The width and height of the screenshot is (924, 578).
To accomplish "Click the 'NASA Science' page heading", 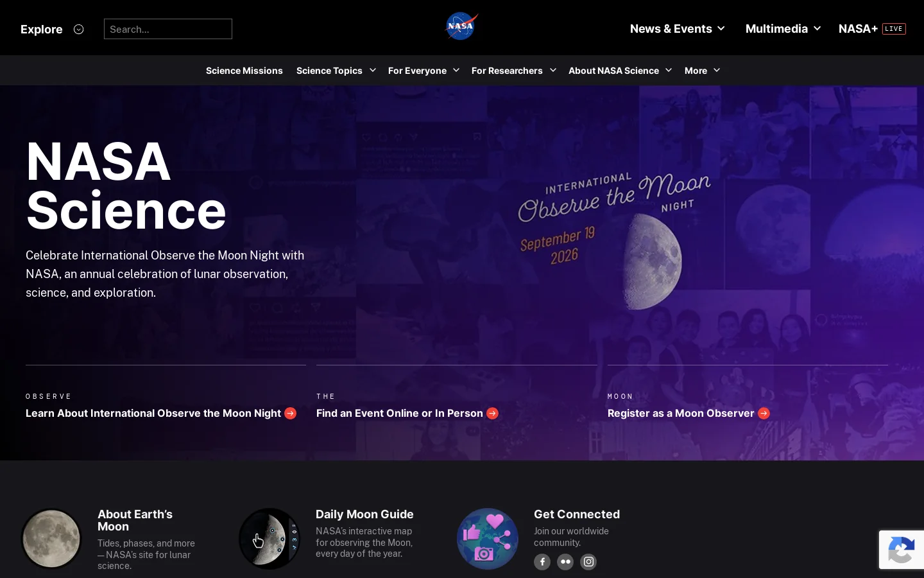I will click(126, 186).
